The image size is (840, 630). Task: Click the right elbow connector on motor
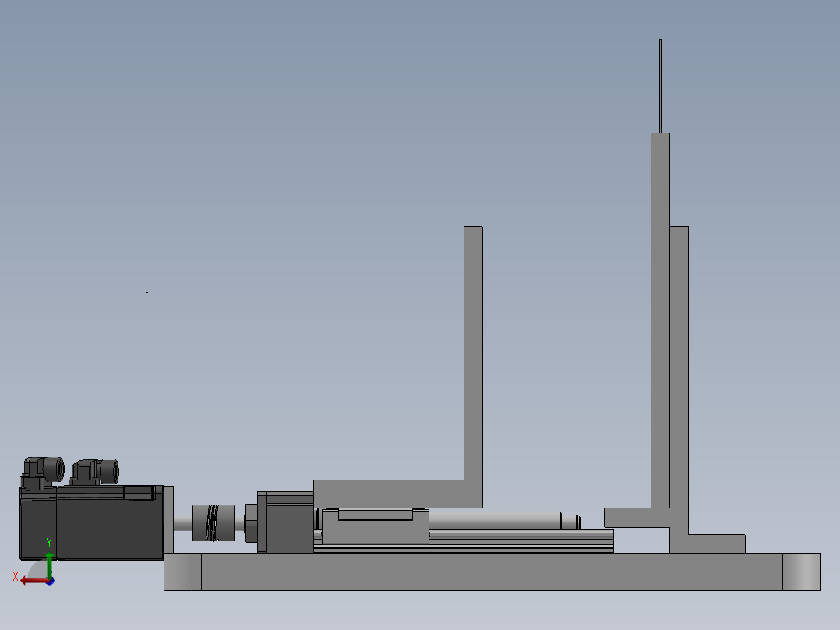[x=94, y=472]
